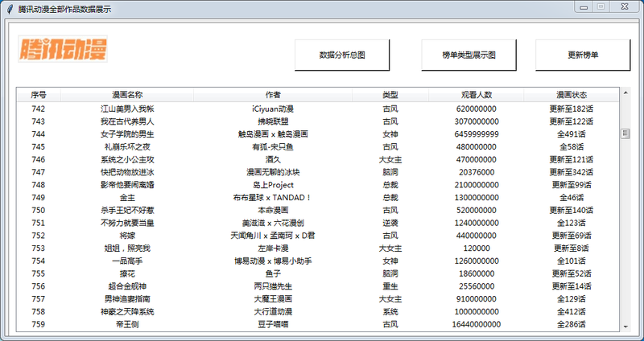The width and height of the screenshot is (644, 341).
Task: Click the 观看人数 column header
Action: point(477,95)
